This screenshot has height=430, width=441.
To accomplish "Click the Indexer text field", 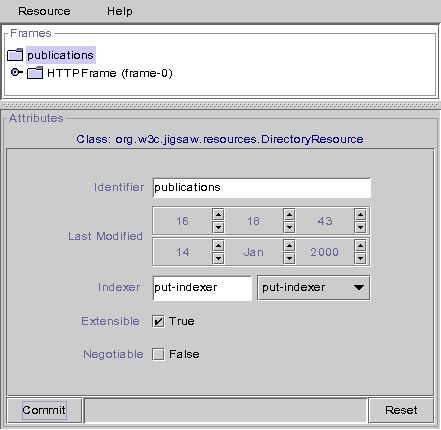I will pyautogui.click(x=202, y=288).
